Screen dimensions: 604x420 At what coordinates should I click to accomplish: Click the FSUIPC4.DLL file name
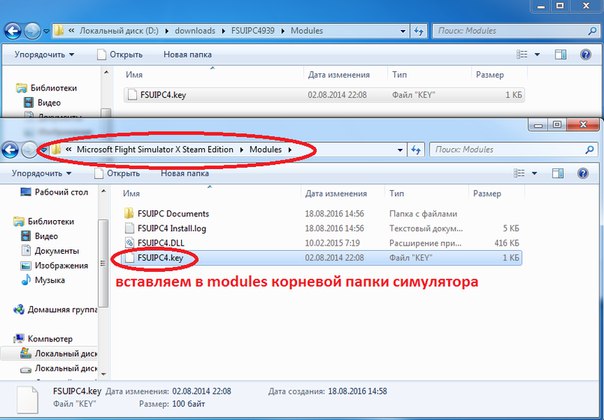click(161, 243)
